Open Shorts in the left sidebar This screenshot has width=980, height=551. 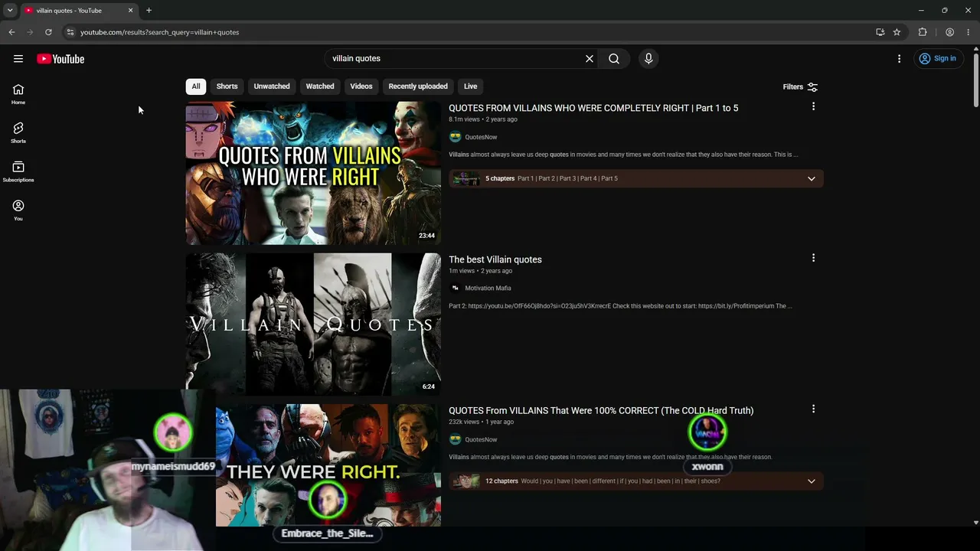tap(18, 133)
